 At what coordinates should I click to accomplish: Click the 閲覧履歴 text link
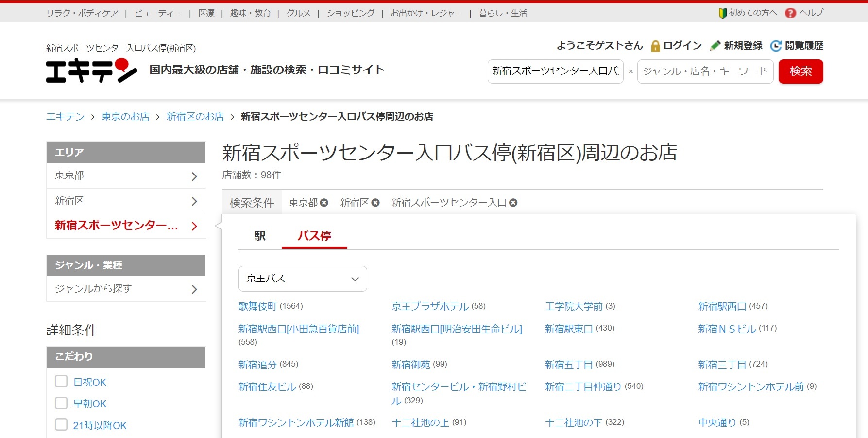point(804,46)
